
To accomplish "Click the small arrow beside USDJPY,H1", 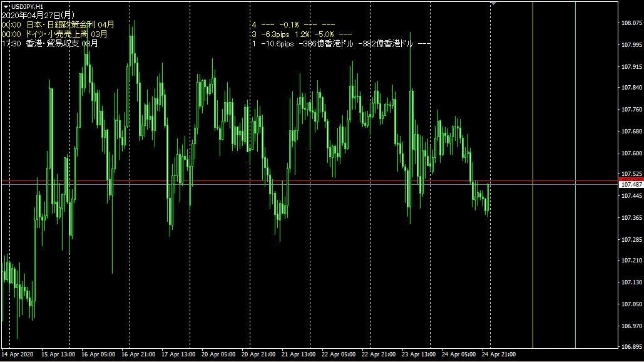I will click(6, 7).
